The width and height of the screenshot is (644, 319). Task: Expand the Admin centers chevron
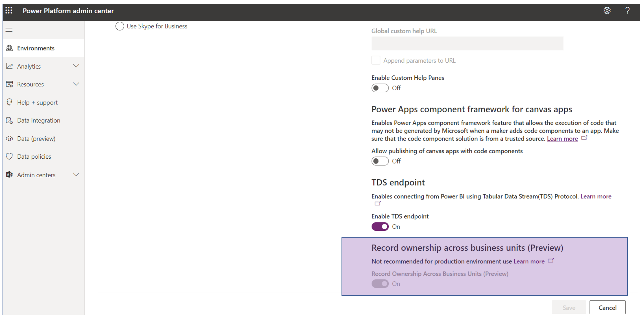pos(76,175)
